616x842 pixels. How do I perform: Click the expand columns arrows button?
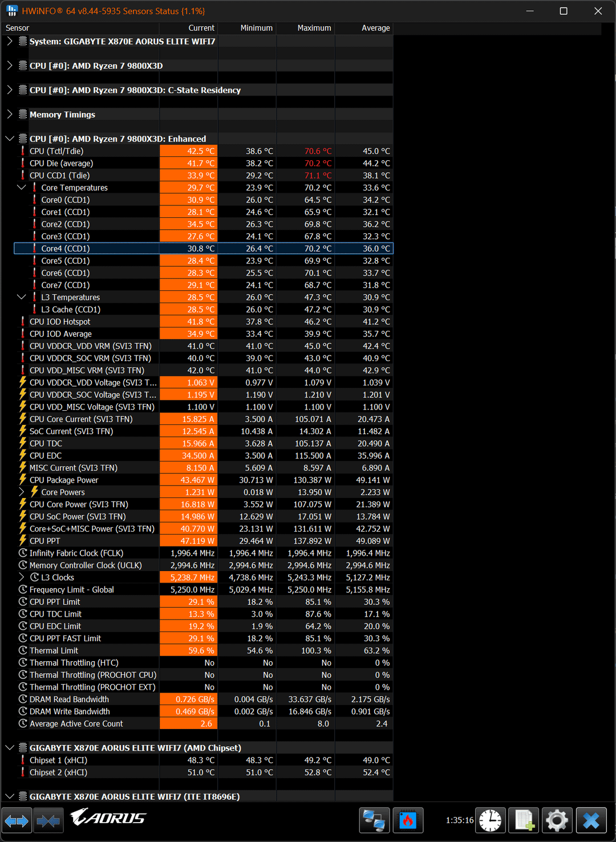(17, 821)
